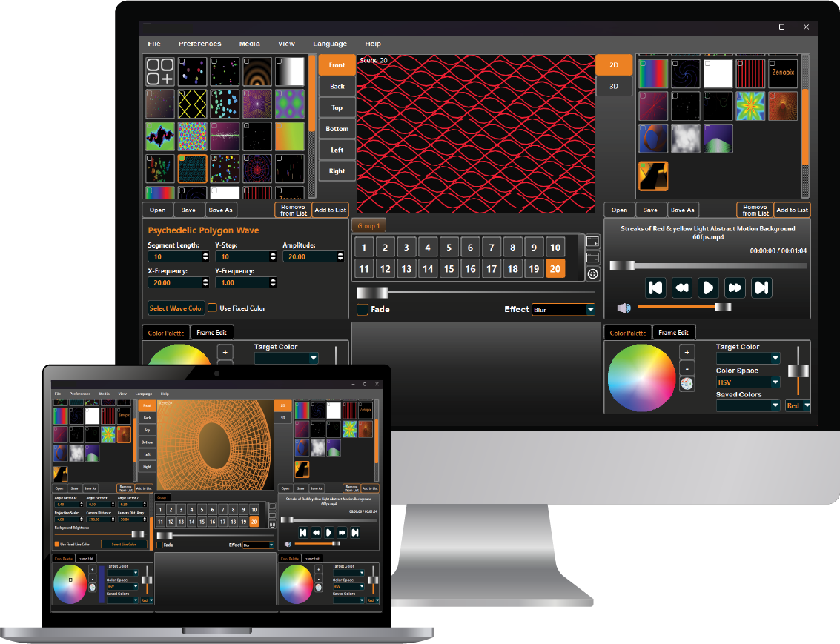This screenshot has height=644, width=840.
Task: Click the add scene group icon beside scene 10
Action: pyautogui.click(x=592, y=242)
